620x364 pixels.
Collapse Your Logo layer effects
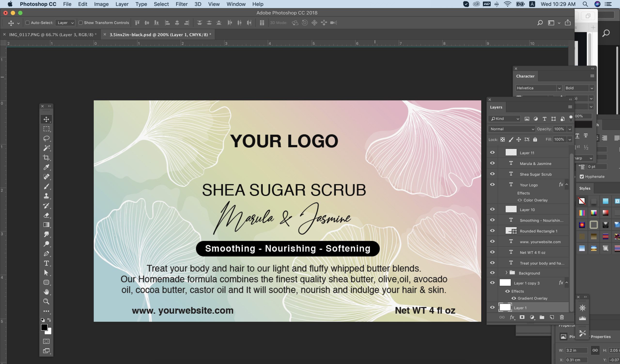click(x=567, y=185)
